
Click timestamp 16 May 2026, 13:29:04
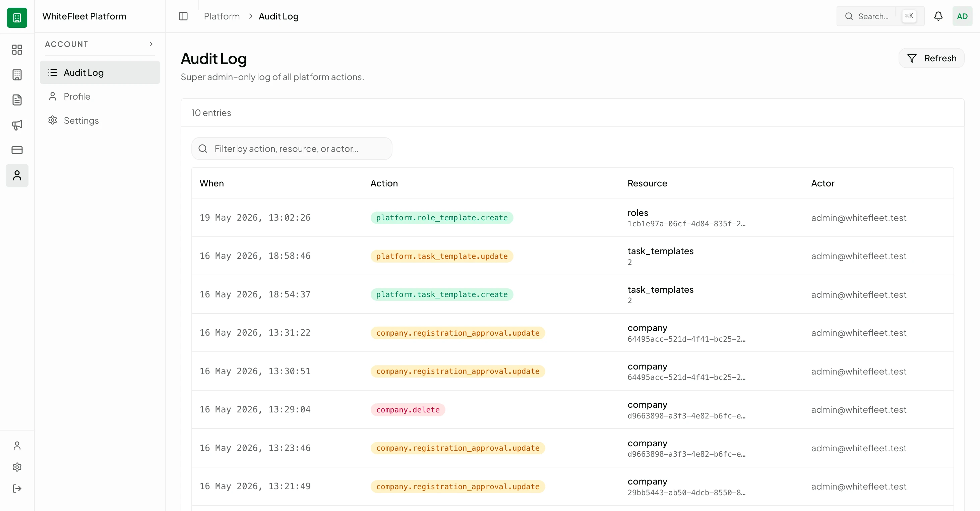tap(255, 409)
